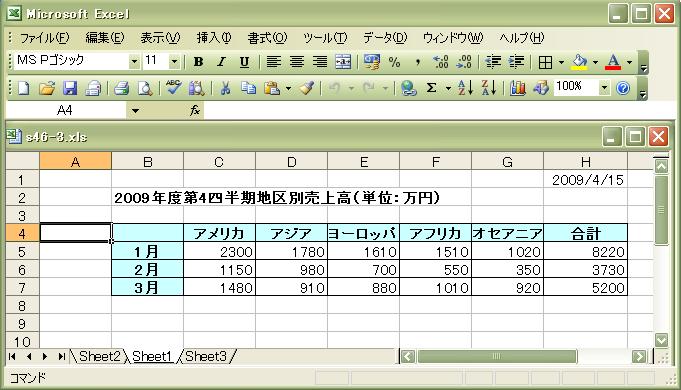Image resolution: width=681 pixels, height=390 pixels.
Task: Click the Merge and Center icon
Action: [x=343, y=62]
